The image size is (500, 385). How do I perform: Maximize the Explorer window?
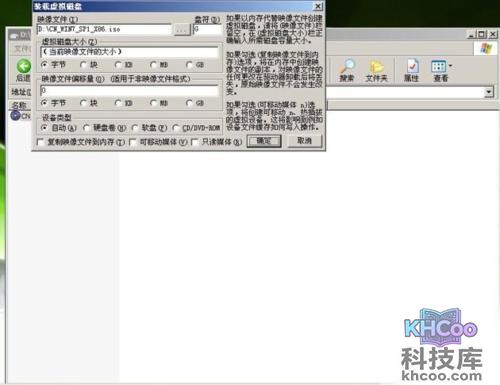coord(481,34)
